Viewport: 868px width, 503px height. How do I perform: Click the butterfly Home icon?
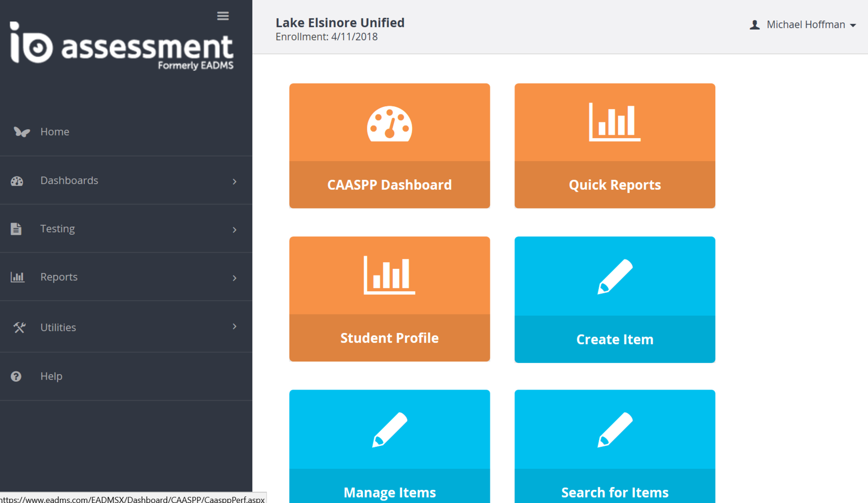pyautogui.click(x=22, y=132)
